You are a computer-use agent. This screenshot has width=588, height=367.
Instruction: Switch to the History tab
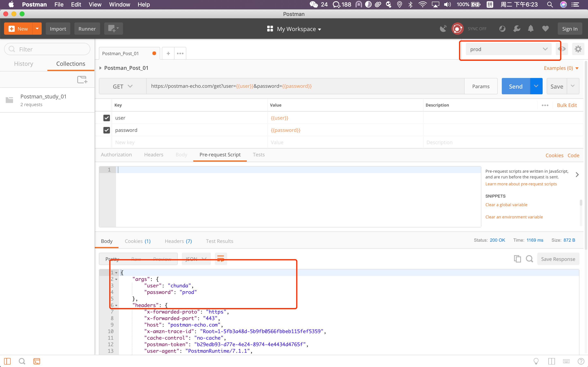pyautogui.click(x=23, y=64)
